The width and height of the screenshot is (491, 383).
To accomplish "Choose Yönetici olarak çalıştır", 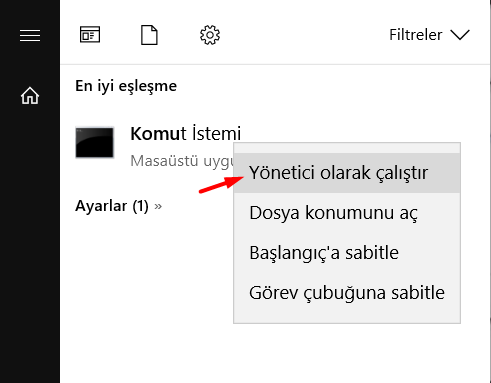I will coord(347,173).
